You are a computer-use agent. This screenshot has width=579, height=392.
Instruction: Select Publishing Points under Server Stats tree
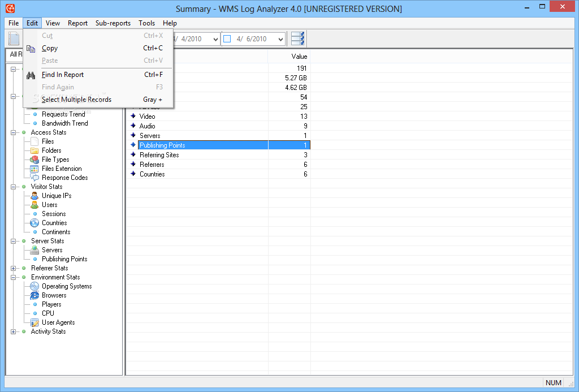pyautogui.click(x=64, y=259)
